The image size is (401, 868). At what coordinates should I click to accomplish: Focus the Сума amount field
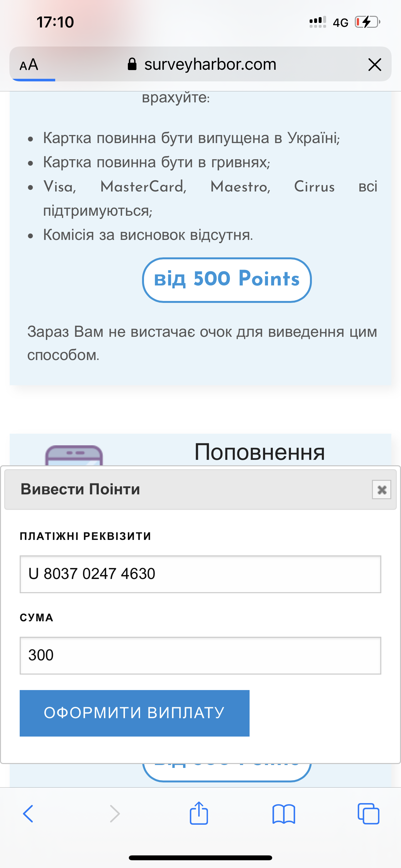point(200,656)
